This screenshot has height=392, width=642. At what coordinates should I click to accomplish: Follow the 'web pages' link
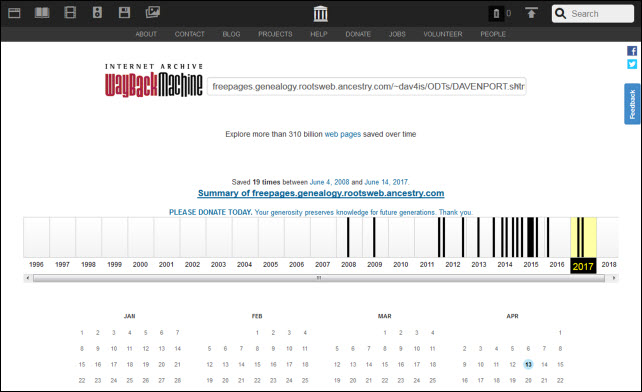pyautogui.click(x=343, y=134)
